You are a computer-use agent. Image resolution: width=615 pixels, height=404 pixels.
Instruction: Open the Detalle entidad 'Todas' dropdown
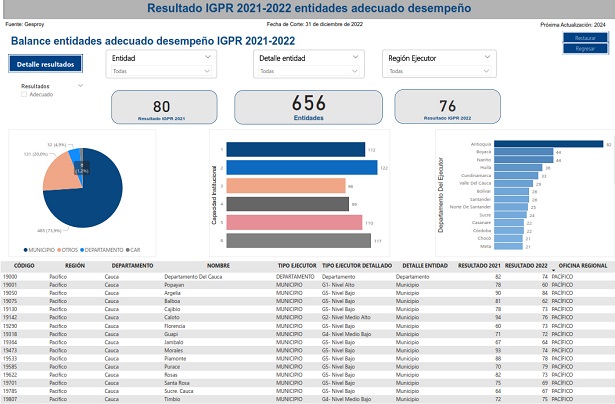[x=309, y=71]
